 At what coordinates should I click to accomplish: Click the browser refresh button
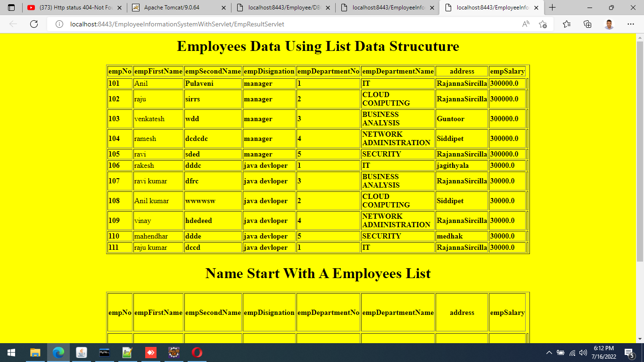[34, 24]
